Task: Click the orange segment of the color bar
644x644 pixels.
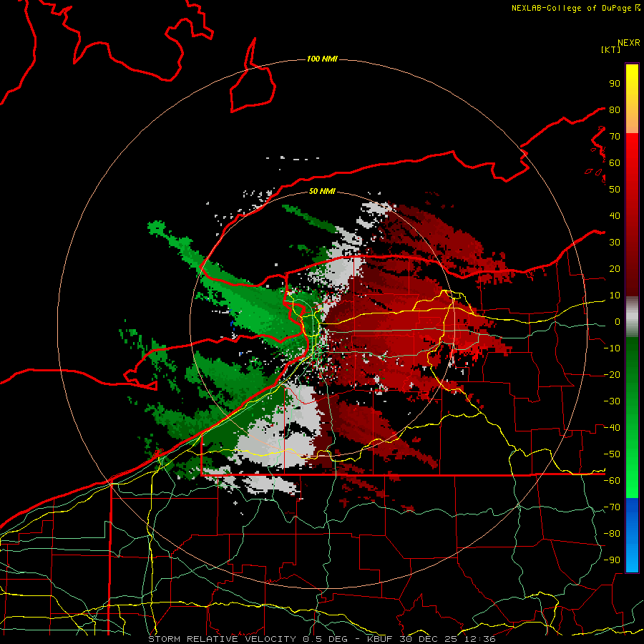Action: (632, 122)
